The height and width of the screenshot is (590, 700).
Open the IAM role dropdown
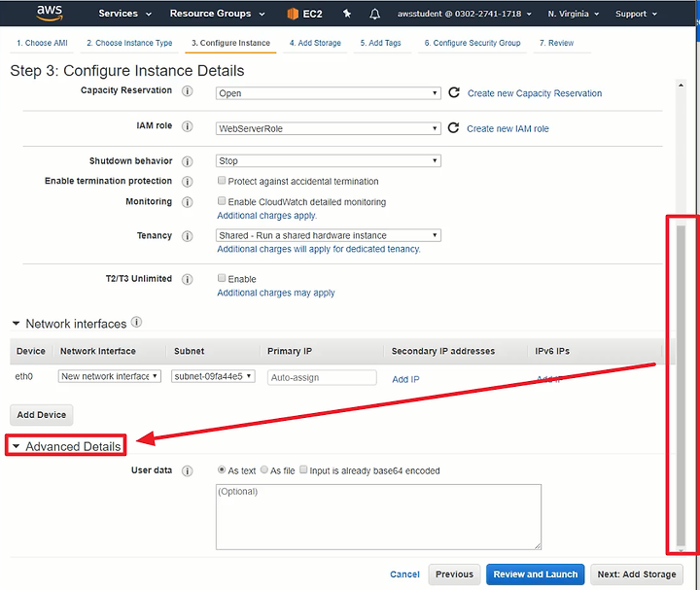[x=329, y=128]
